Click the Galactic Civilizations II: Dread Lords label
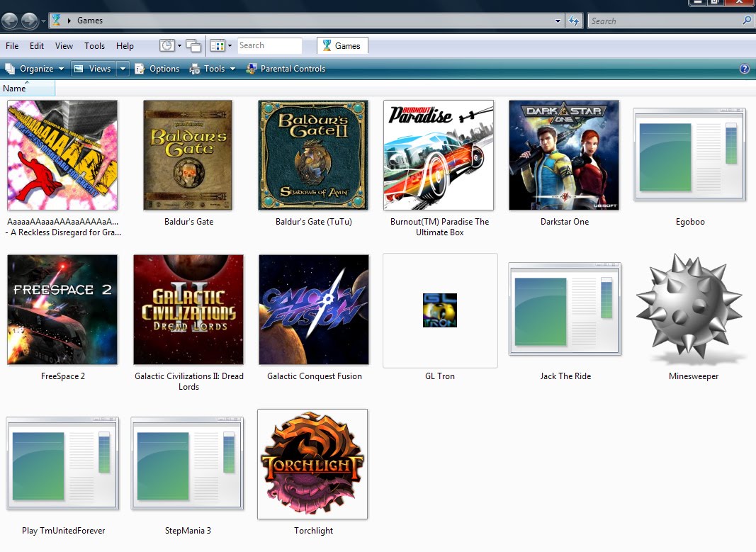 click(x=188, y=381)
